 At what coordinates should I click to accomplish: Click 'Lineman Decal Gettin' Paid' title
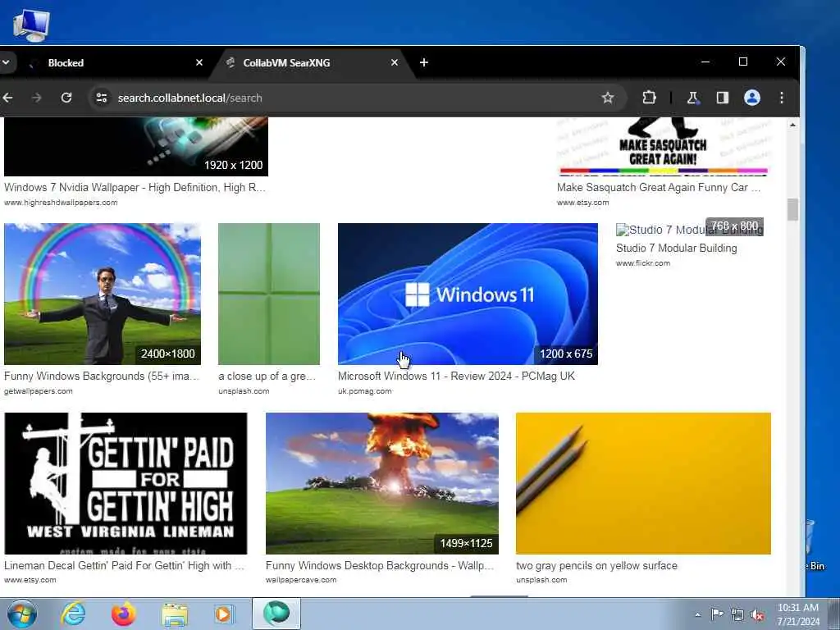click(x=124, y=566)
